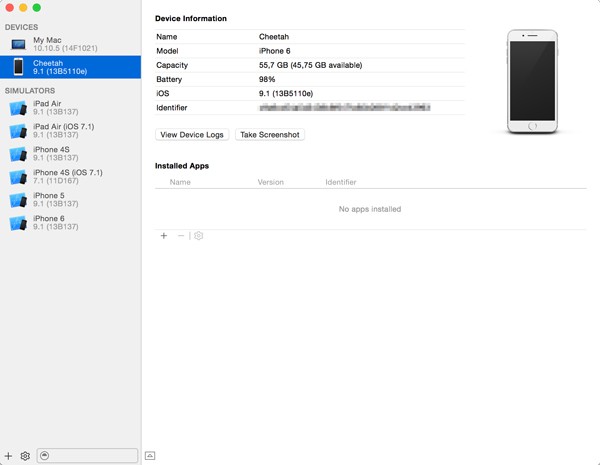Zoom the window with green button
This screenshot has height=465, width=600.
click(36, 8)
